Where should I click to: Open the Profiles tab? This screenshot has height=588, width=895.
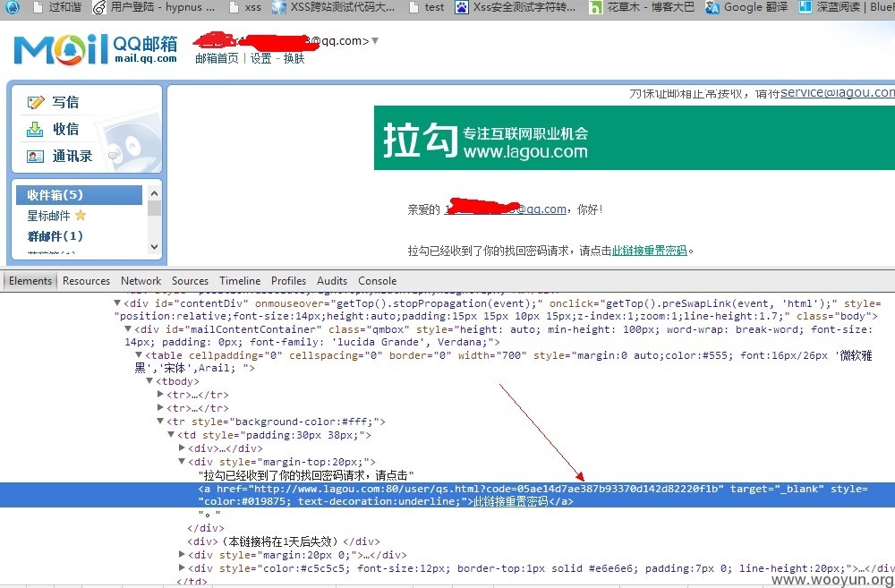click(x=288, y=281)
